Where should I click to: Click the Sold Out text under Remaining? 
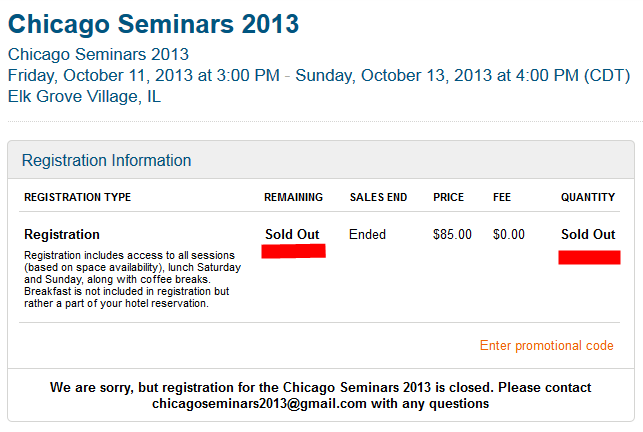tap(292, 234)
